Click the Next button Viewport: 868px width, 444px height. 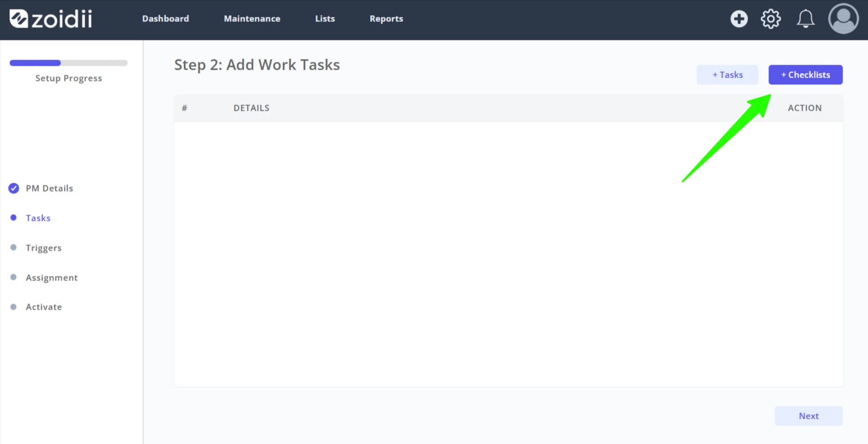(808, 416)
